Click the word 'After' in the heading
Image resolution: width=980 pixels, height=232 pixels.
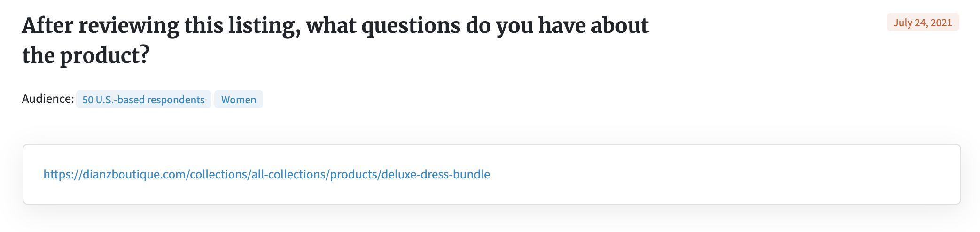47,26
